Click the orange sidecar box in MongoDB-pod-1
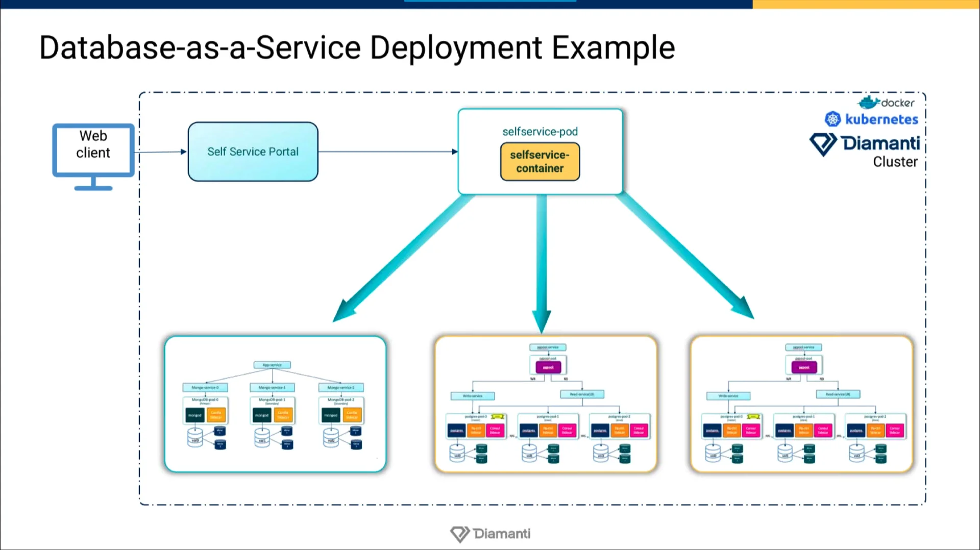This screenshot has height=550, width=980. click(x=283, y=415)
